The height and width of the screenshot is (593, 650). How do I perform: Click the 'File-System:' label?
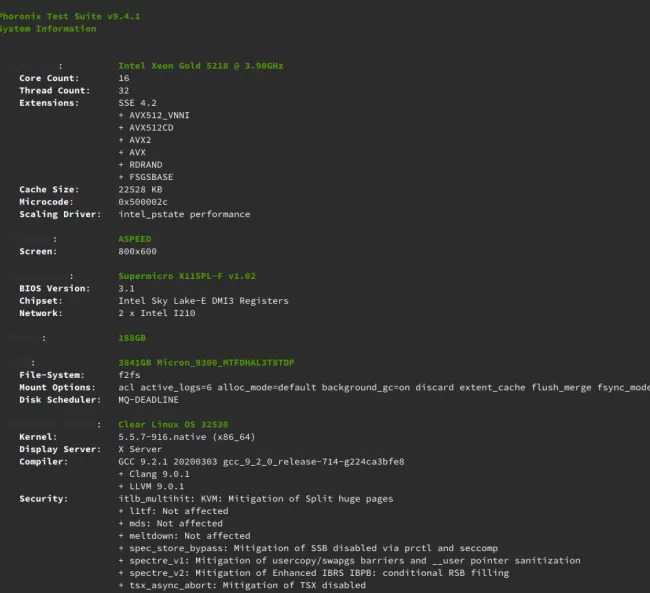pos(52,375)
